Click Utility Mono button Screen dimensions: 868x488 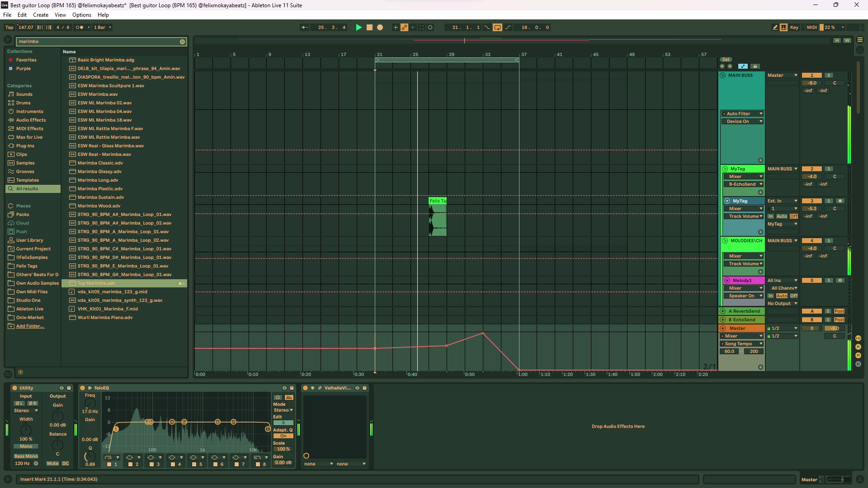tap(26, 446)
